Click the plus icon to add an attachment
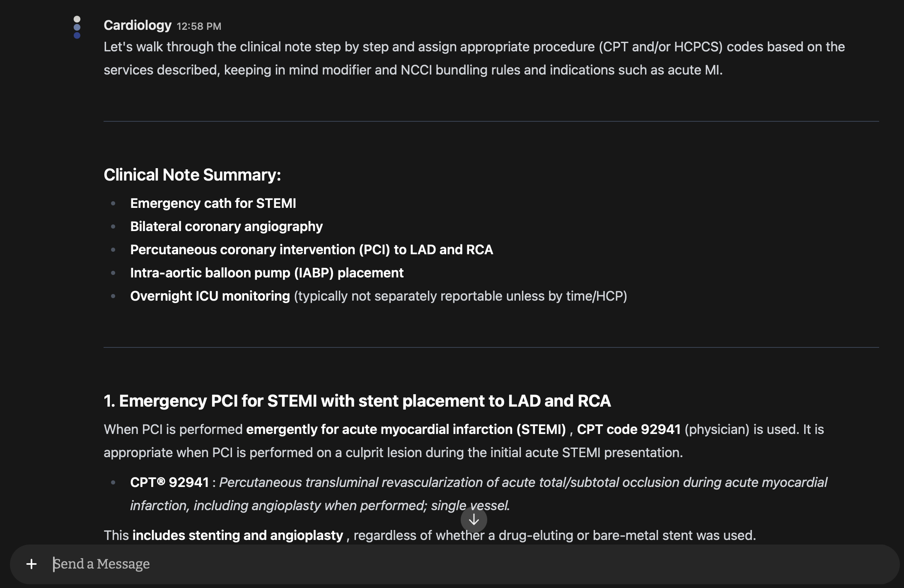Screen dimensions: 904x588 coord(31,564)
